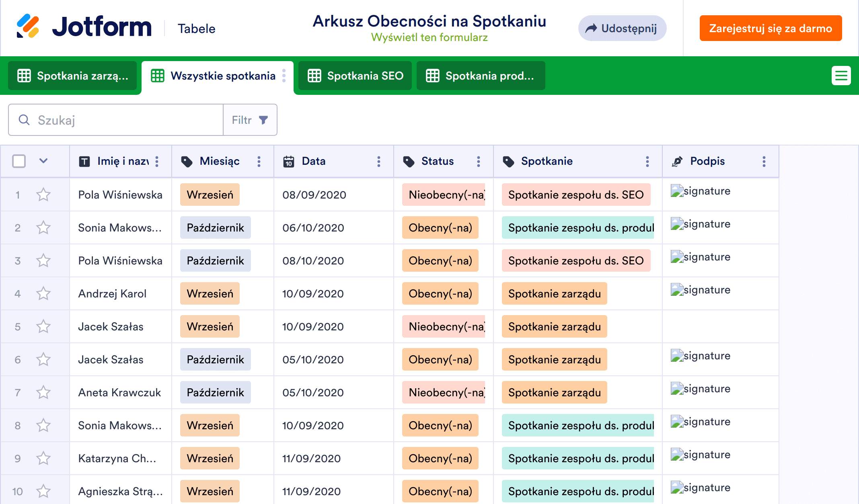Toggle the select-all rows checkbox
This screenshot has width=859, height=504.
click(19, 162)
